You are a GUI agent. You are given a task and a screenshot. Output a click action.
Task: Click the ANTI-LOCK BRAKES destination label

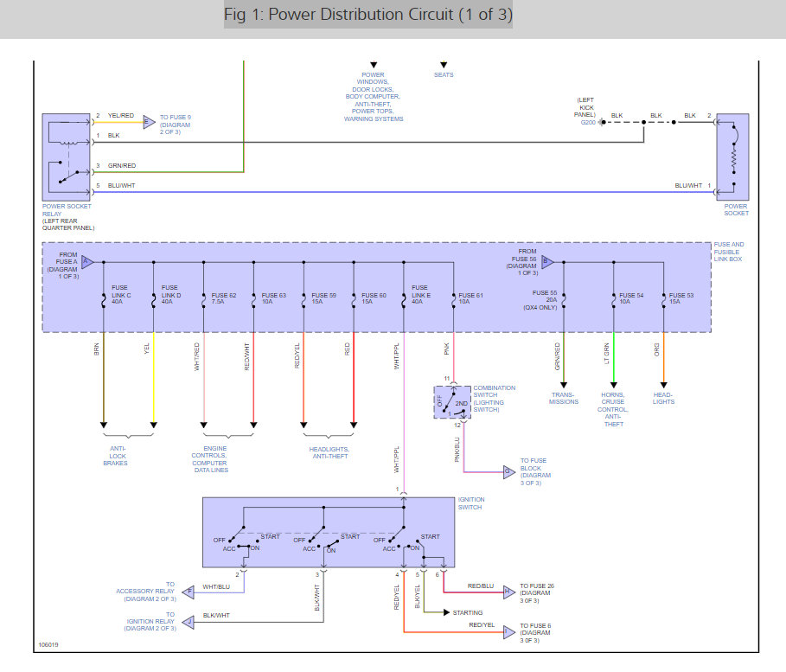[116, 456]
